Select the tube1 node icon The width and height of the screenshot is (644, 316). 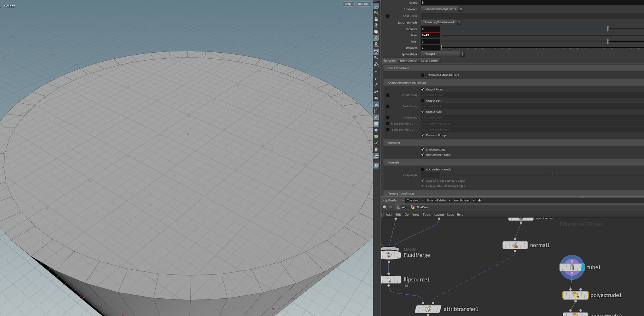(x=572, y=267)
